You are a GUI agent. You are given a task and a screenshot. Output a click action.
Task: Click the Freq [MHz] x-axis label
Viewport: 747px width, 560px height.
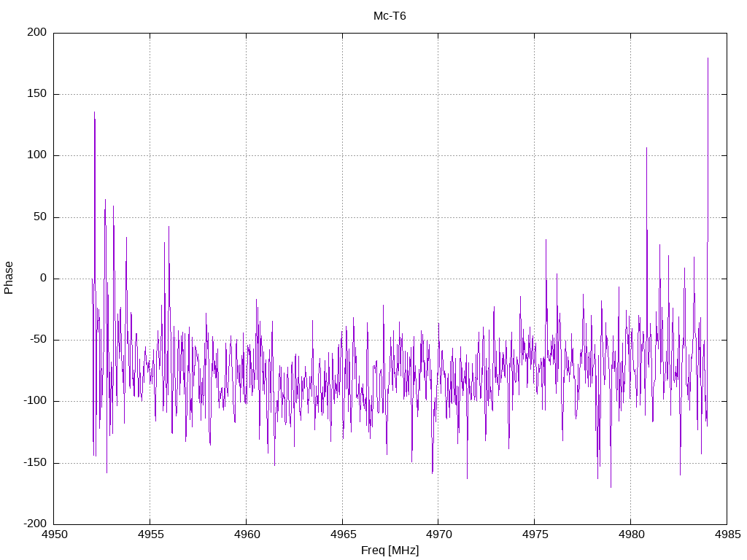point(390,551)
